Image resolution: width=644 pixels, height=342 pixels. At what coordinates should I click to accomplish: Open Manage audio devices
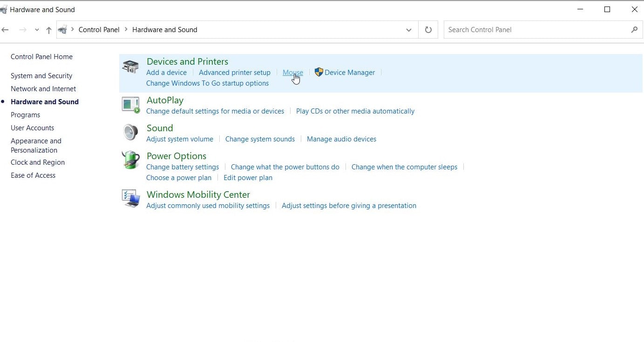click(x=341, y=139)
